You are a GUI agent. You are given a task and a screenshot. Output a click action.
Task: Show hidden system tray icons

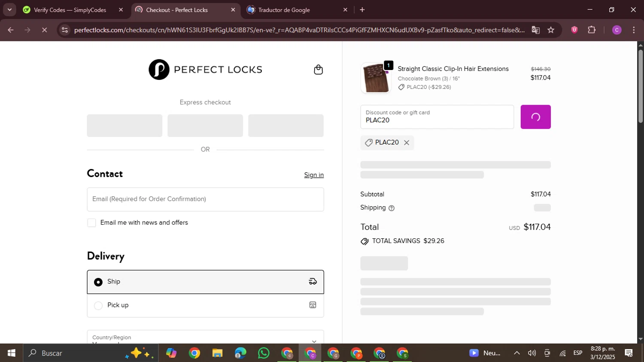click(517, 353)
